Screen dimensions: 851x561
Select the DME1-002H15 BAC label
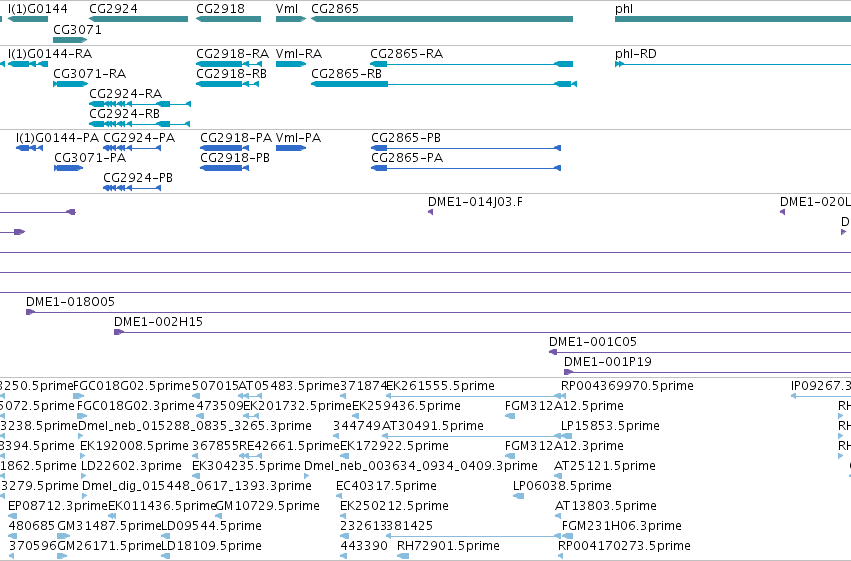point(158,322)
